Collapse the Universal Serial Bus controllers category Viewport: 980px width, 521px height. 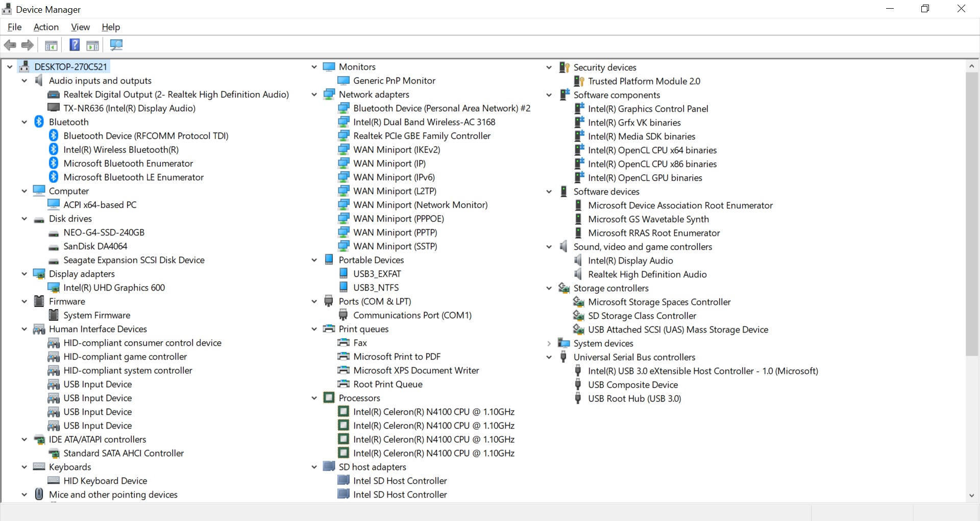(x=549, y=357)
